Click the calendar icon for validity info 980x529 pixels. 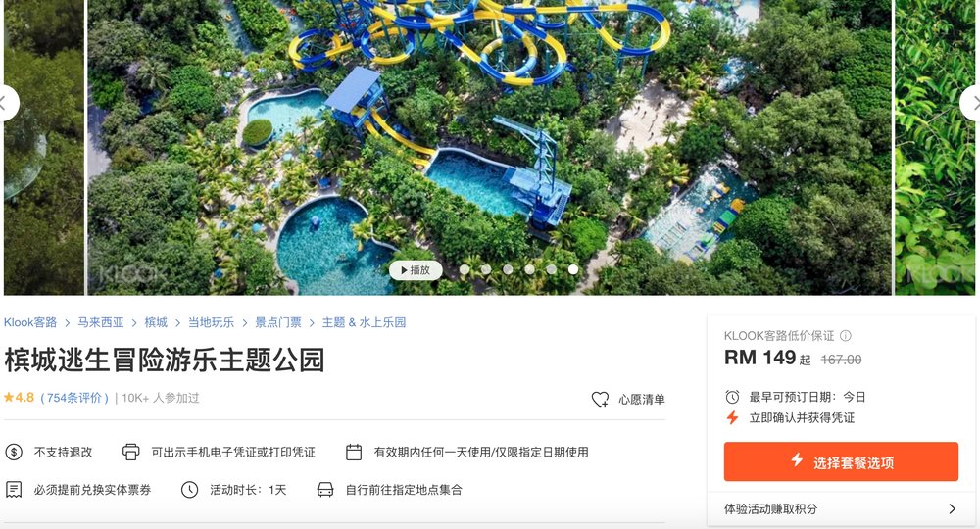pyautogui.click(x=354, y=452)
